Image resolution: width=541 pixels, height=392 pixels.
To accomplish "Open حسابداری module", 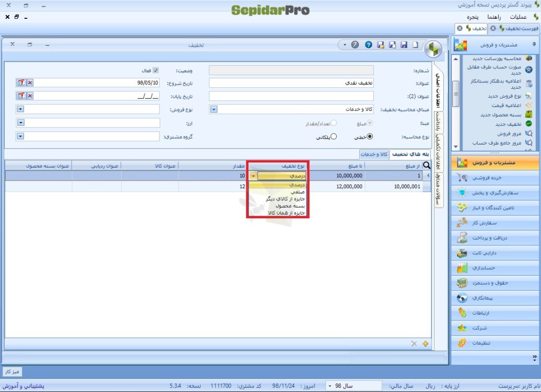I will tap(495, 268).
